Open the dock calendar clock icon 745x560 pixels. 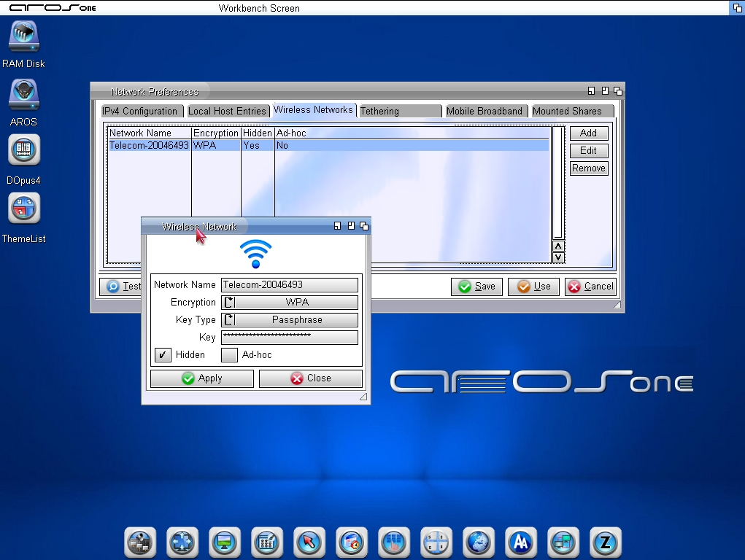(x=352, y=542)
